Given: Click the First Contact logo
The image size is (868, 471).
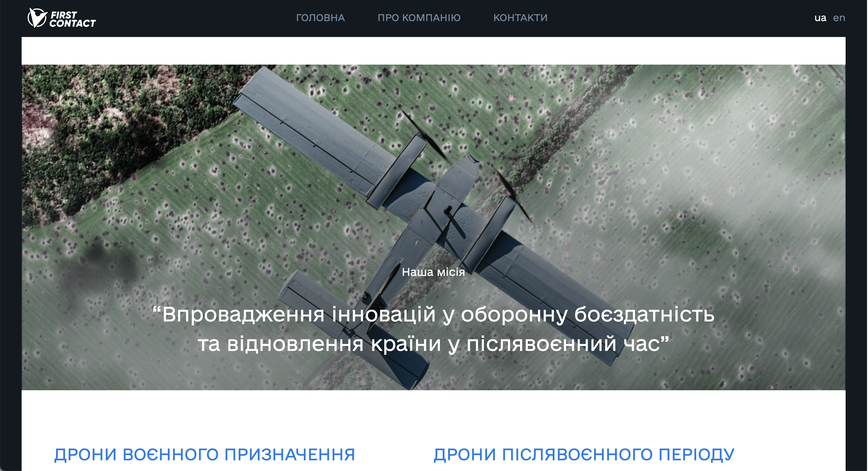Looking at the screenshot, I should coord(62,18).
